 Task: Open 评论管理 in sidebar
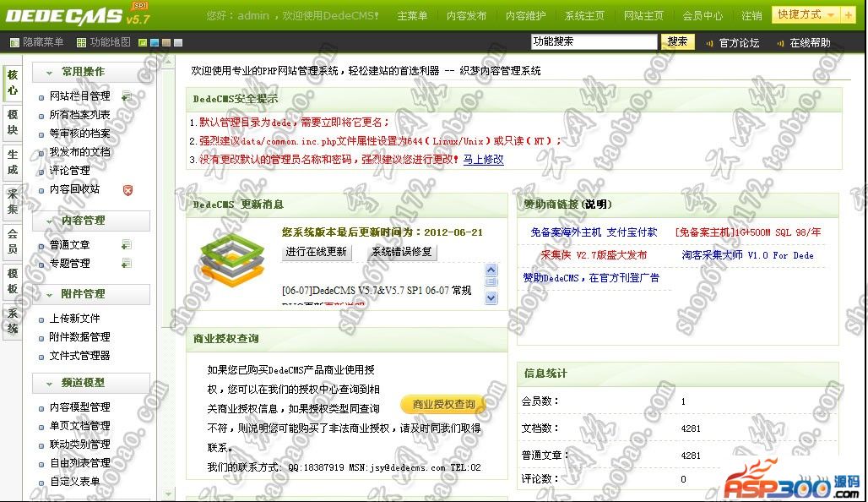(70, 171)
